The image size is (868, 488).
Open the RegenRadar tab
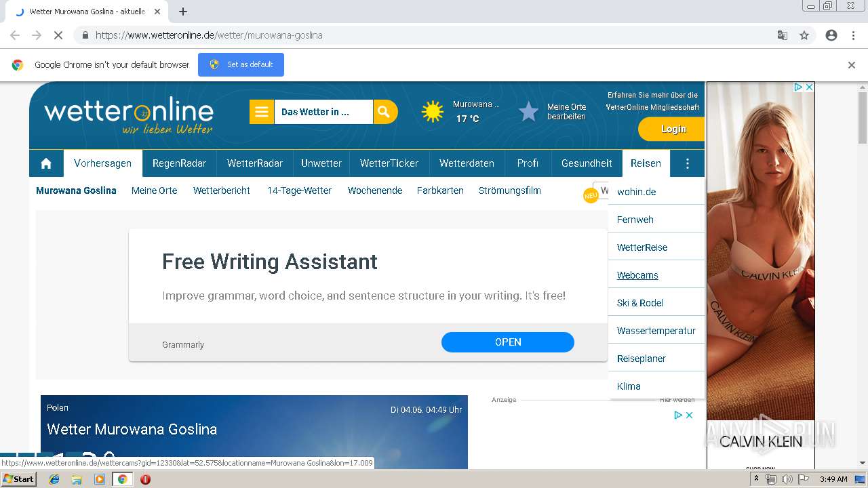179,163
